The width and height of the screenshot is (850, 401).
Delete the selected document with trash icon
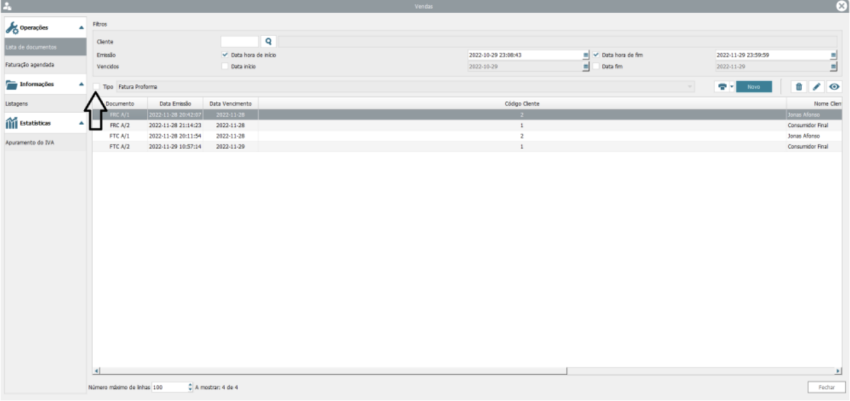click(x=799, y=87)
